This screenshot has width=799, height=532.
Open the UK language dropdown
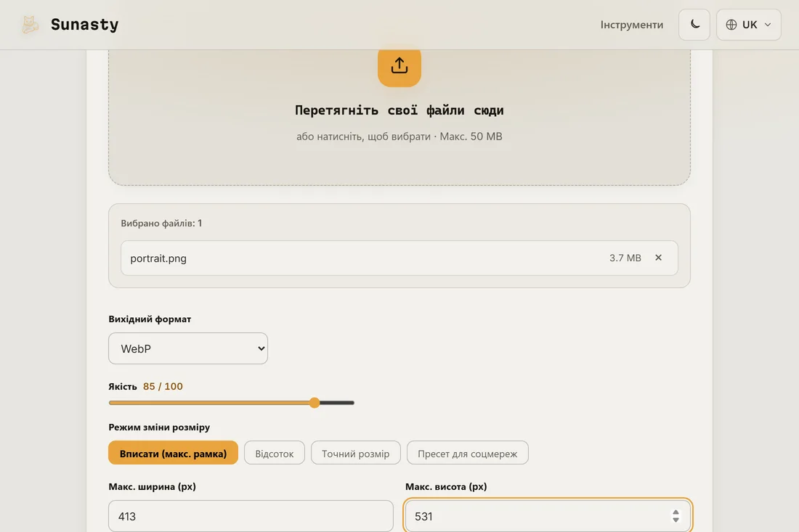click(x=749, y=25)
